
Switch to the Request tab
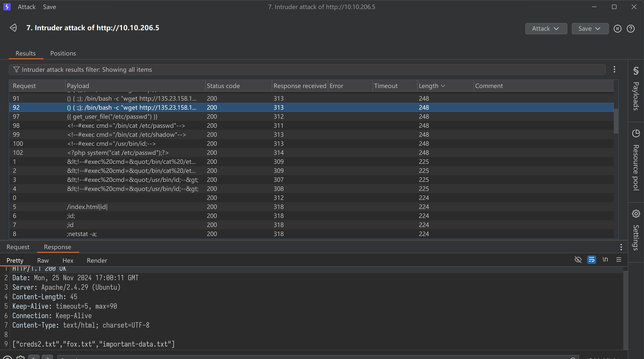[18, 247]
